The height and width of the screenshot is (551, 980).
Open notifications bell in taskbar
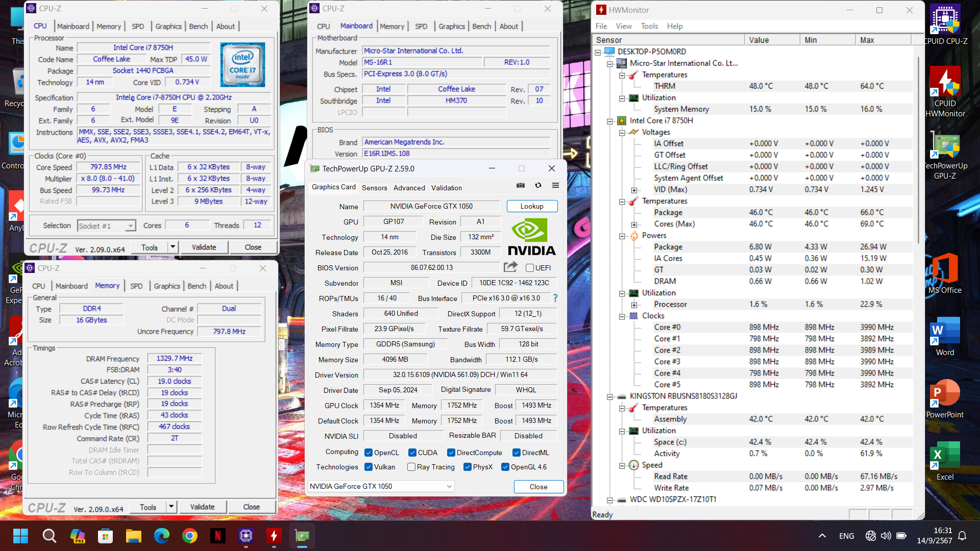(x=962, y=536)
